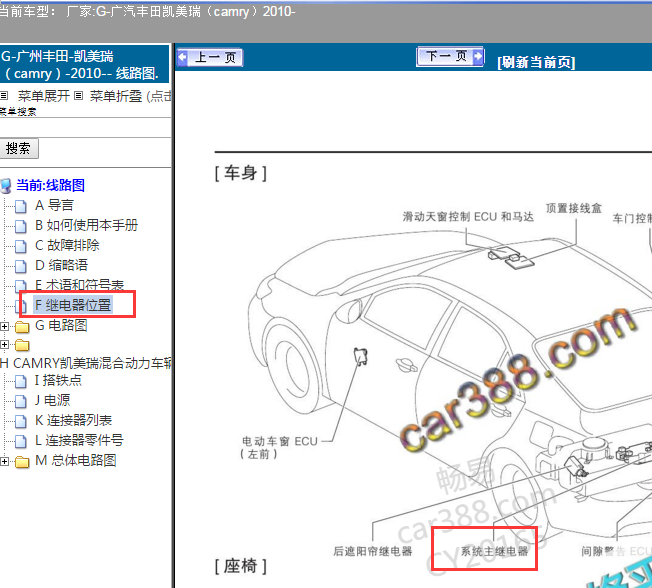
Task: Click the computer icon beside 当前:线路图
Action: 6,186
